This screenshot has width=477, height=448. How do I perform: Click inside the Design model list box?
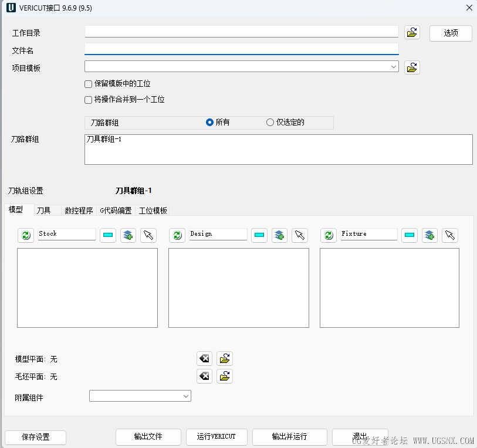[239, 288]
